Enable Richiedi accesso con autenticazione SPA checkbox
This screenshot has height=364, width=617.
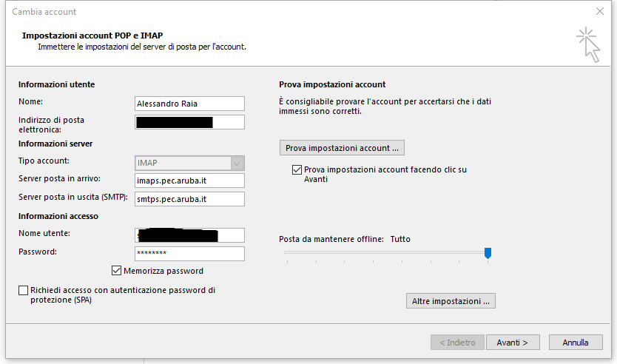(23, 290)
